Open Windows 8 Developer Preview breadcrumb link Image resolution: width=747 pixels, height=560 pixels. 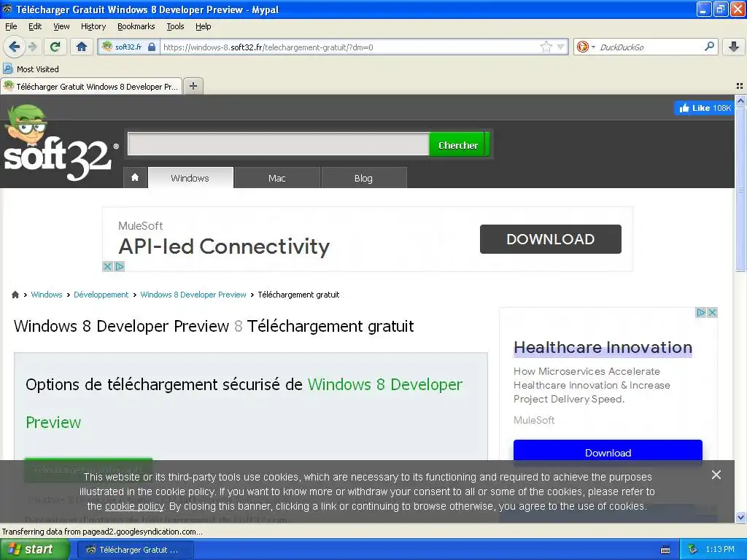(193, 295)
